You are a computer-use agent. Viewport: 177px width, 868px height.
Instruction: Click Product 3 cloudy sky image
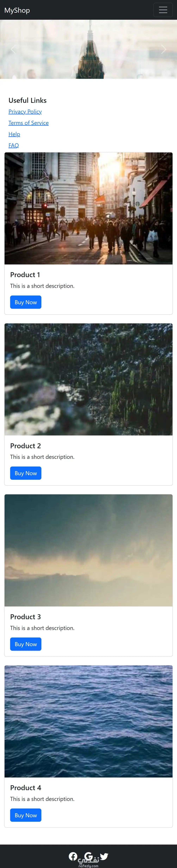[x=88, y=550]
